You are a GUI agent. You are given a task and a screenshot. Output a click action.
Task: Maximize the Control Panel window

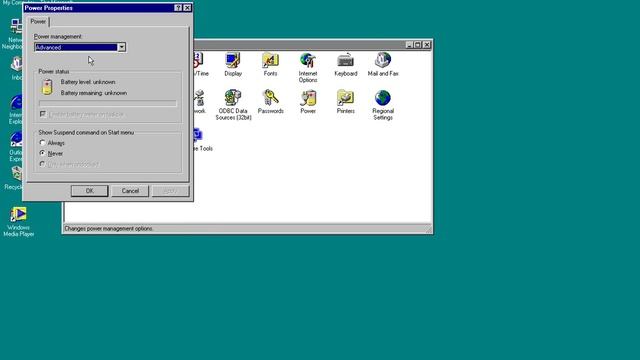tap(418, 45)
